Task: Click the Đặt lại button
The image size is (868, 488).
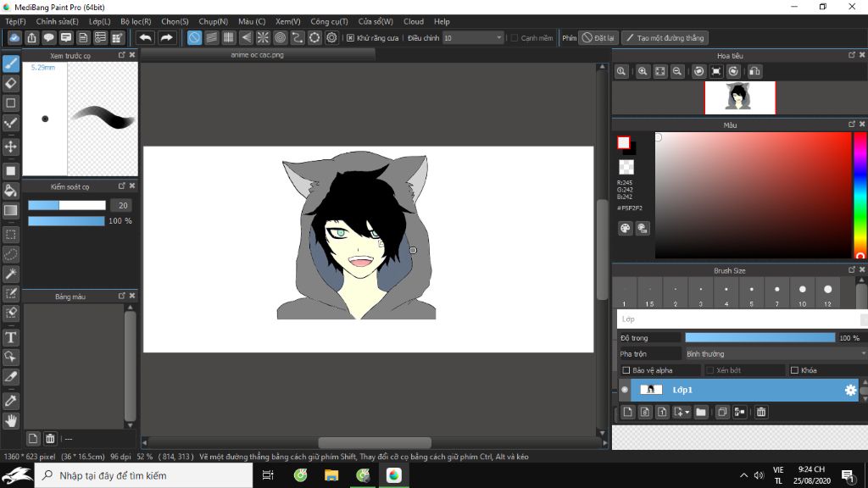Action: (598, 38)
